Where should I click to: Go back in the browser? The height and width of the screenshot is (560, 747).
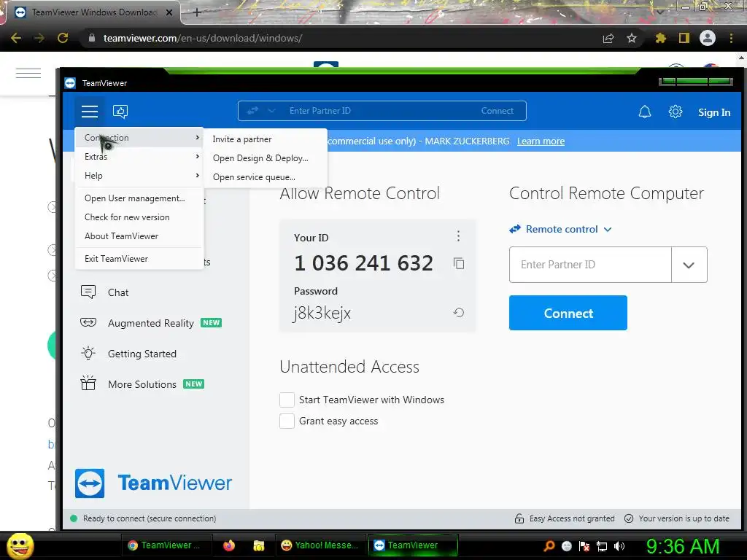tap(16, 38)
